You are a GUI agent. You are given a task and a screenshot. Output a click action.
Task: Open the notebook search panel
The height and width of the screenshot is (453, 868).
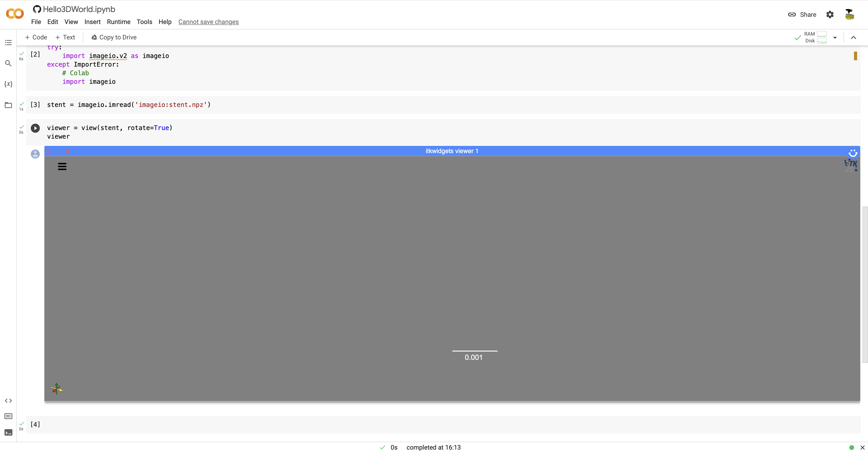click(x=8, y=63)
